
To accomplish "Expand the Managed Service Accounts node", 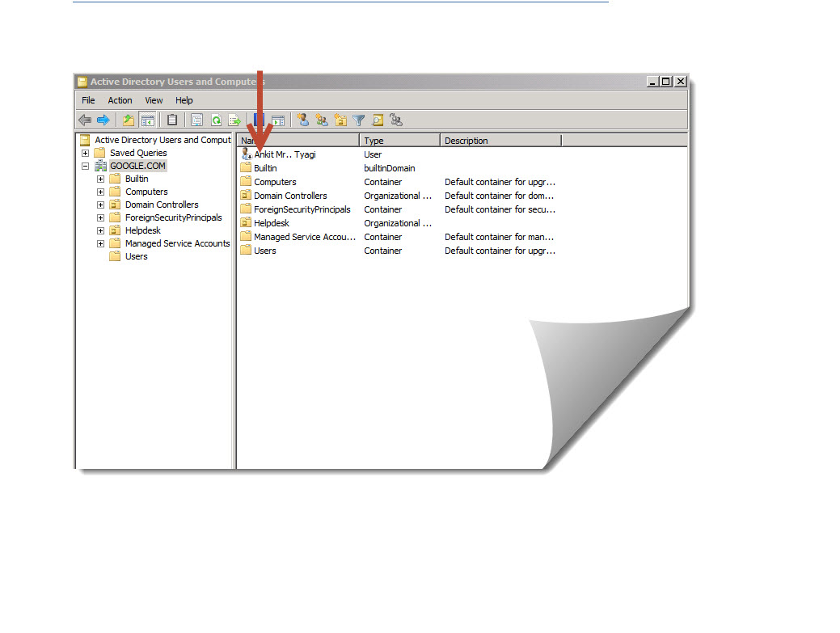I will [x=99, y=243].
